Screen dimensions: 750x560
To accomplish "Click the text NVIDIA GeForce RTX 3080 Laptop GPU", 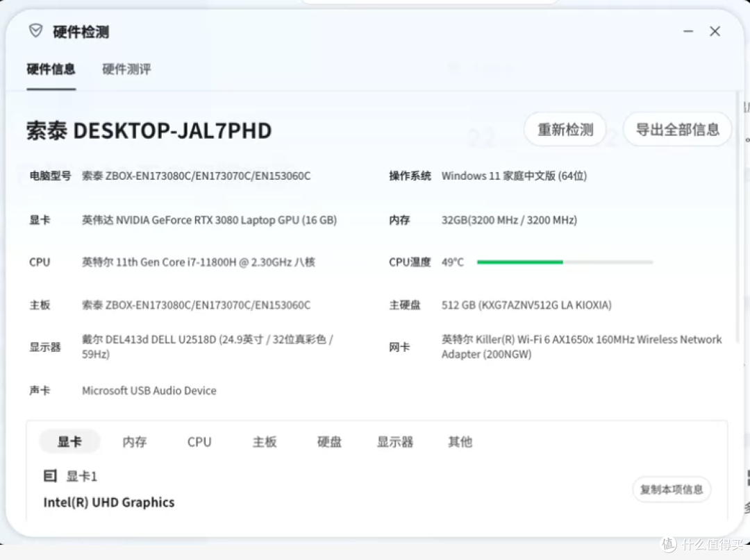I will coord(208,220).
